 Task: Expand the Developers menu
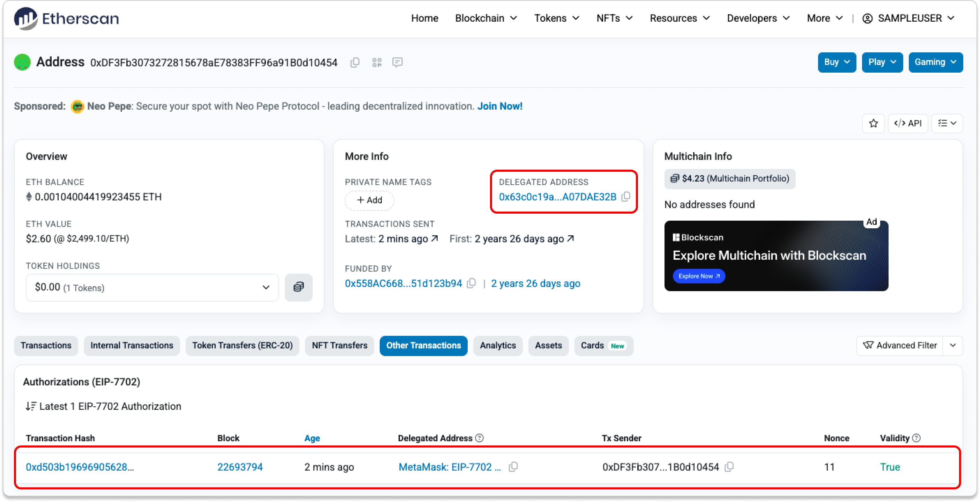pos(758,18)
